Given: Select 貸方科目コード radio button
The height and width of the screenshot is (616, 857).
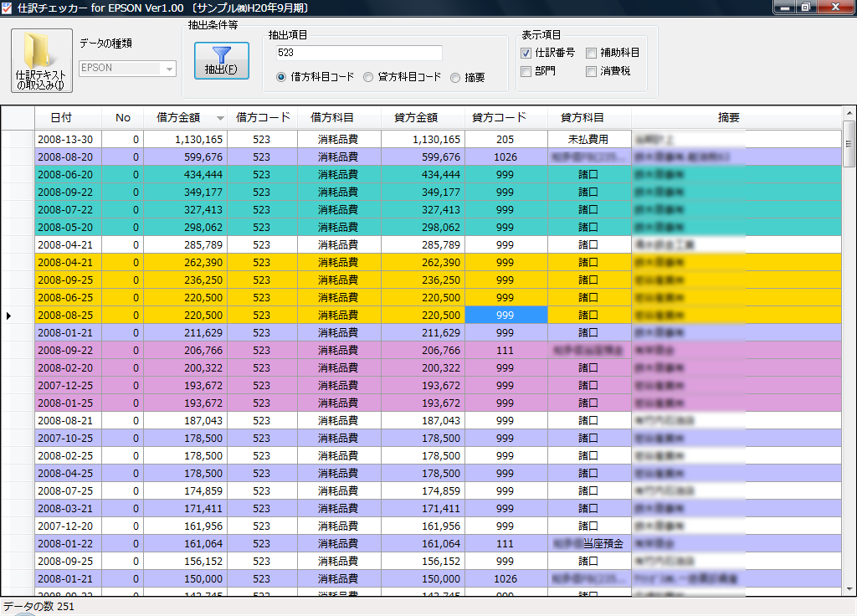Looking at the screenshot, I should click(x=368, y=77).
